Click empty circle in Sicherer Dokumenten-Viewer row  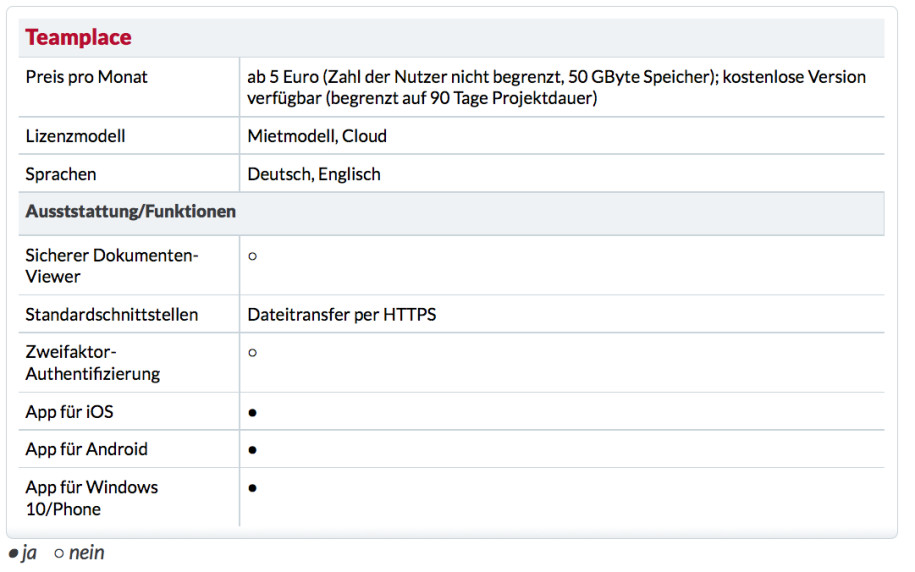tap(253, 256)
